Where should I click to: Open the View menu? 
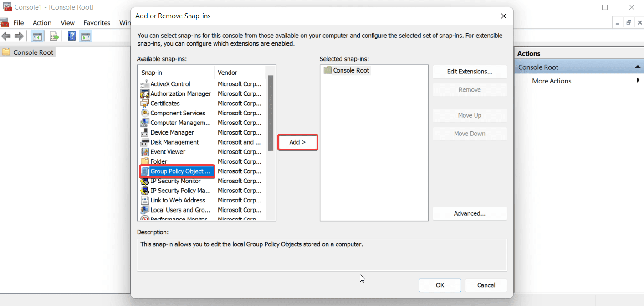(67, 22)
